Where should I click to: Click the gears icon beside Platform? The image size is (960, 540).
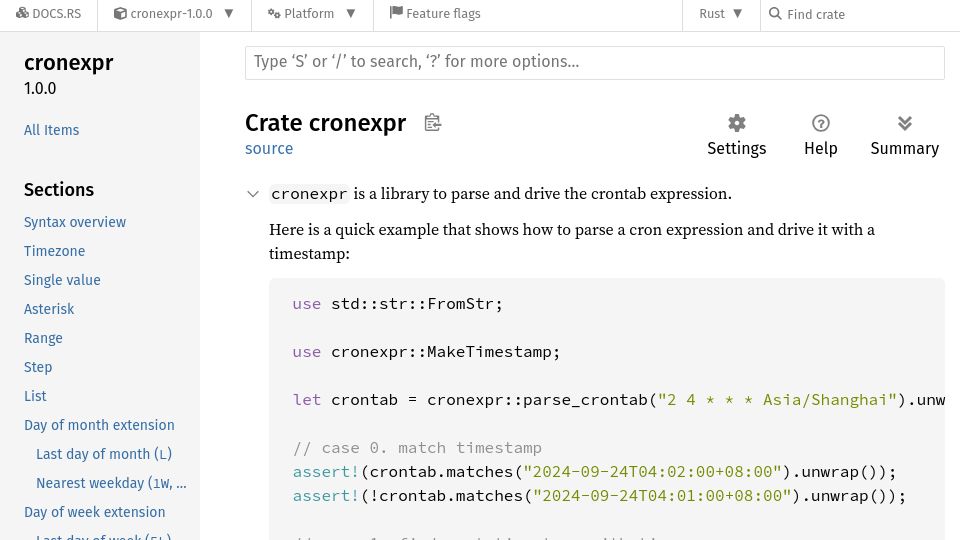click(x=274, y=13)
